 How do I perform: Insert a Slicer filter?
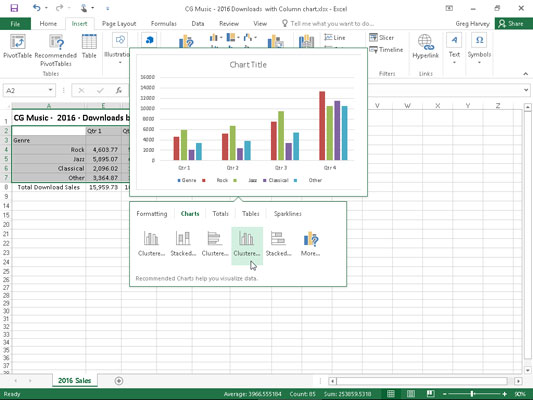point(381,37)
